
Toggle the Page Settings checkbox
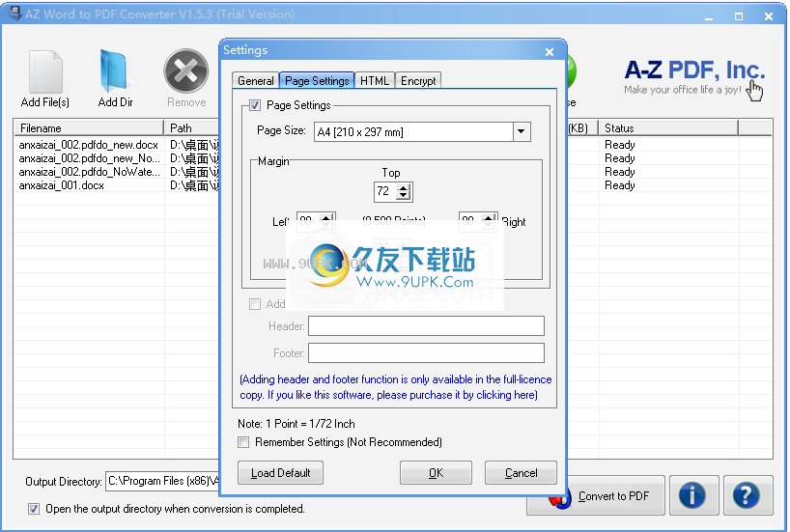tap(255, 105)
